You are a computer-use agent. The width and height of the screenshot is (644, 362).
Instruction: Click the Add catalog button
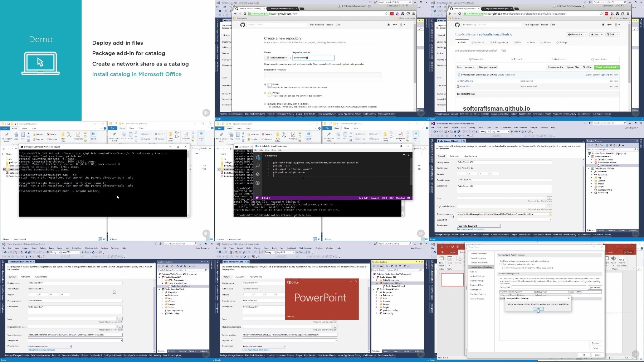595,288
